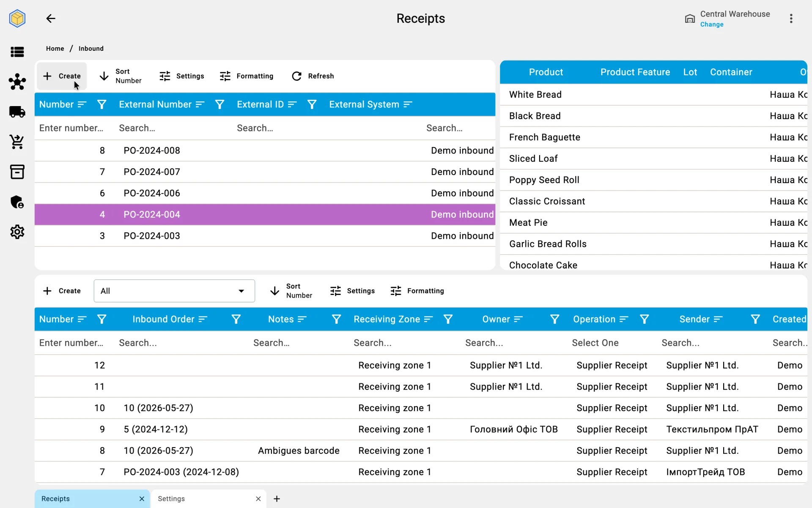
Task: Click the Product Feature column header
Action: 635,72
